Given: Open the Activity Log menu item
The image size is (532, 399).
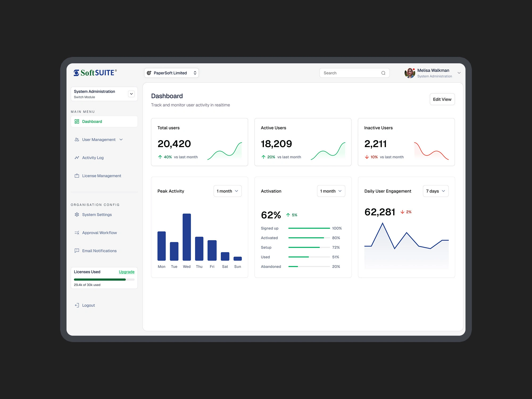Looking at the screenshot, I should pos(93,158).
